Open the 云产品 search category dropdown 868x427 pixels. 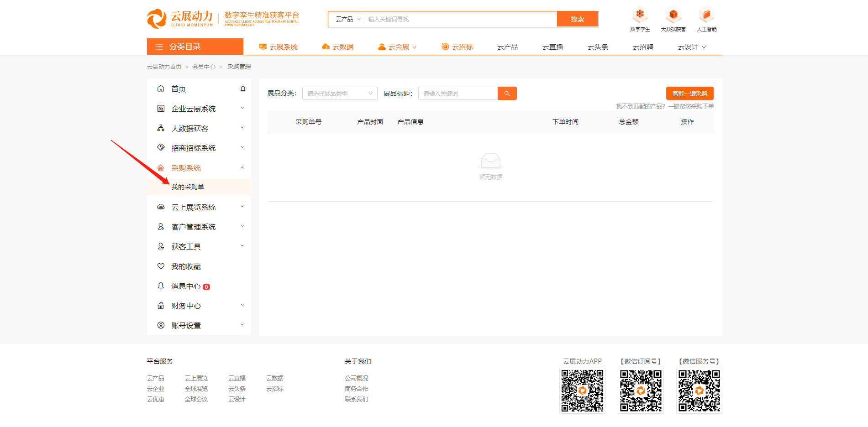click(x=347, y=19)
